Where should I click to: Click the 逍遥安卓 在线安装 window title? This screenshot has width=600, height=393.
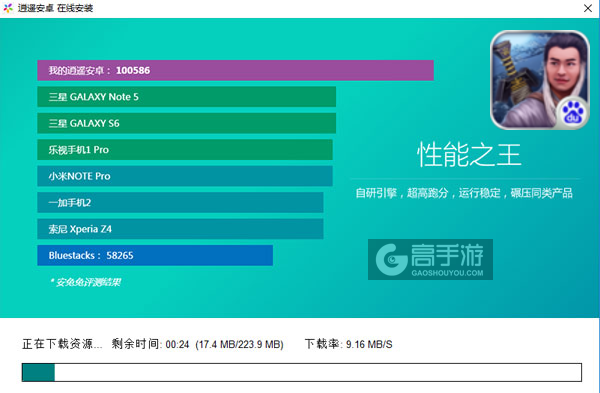tap(55, 8)
